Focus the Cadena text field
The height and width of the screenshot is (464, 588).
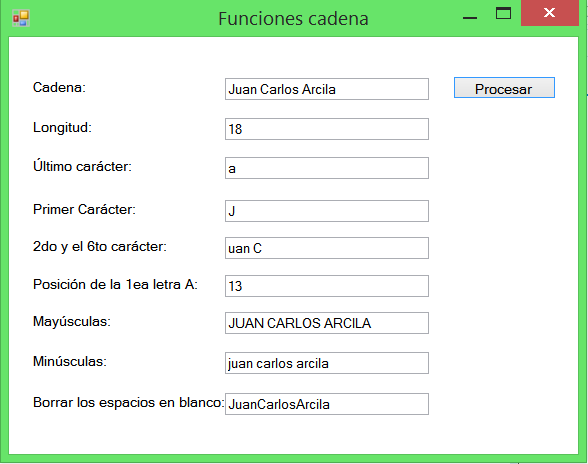click(327, 89)
